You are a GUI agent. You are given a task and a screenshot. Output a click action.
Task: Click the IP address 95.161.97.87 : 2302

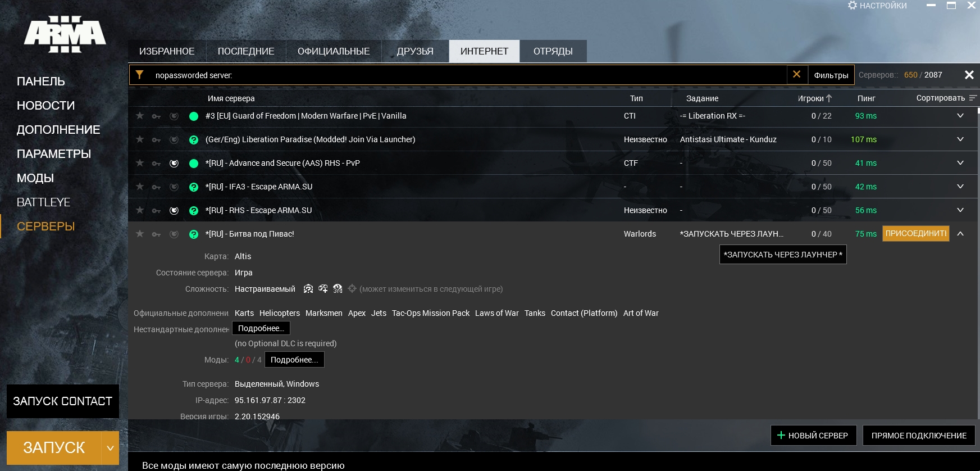coord(270,400)
